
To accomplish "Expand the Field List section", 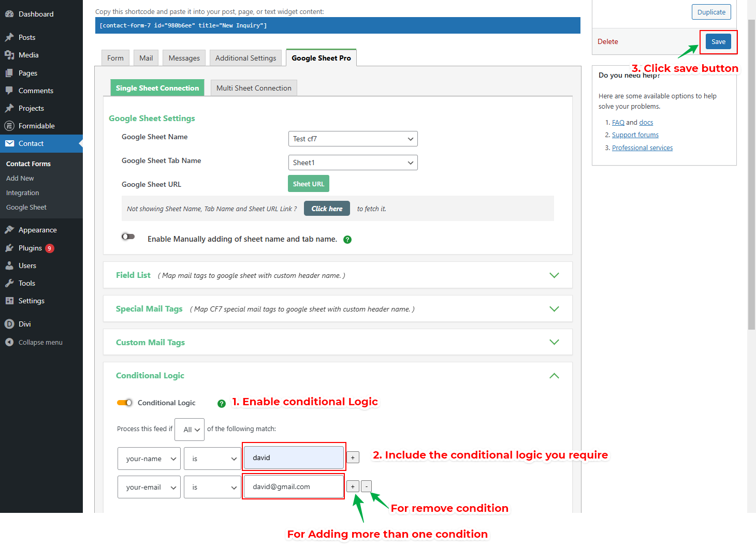I will (x=554, y=275).
